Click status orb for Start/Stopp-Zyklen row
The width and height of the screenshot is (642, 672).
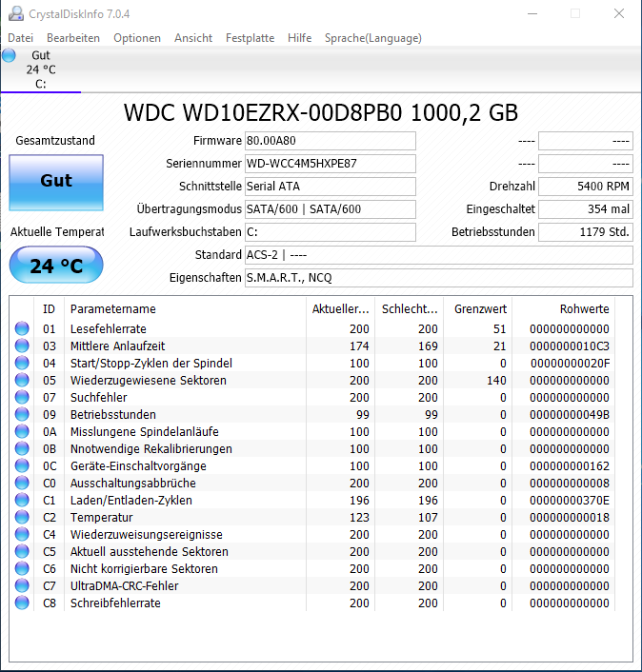22,363
